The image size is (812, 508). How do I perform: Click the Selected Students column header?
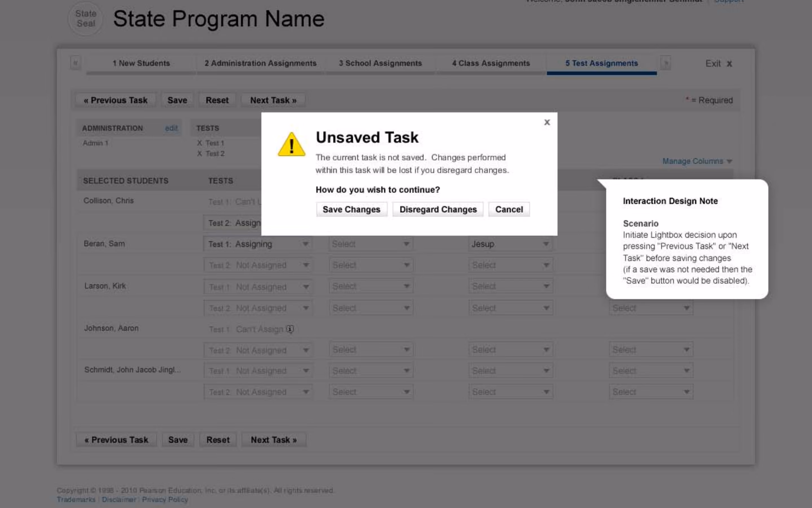(x=125, y=181)
